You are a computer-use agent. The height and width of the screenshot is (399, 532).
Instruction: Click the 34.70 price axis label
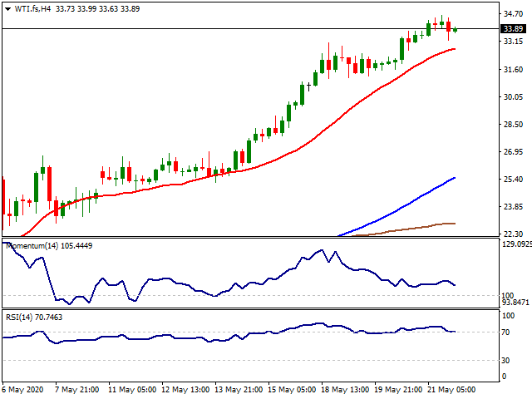click(x=513, y=14)
